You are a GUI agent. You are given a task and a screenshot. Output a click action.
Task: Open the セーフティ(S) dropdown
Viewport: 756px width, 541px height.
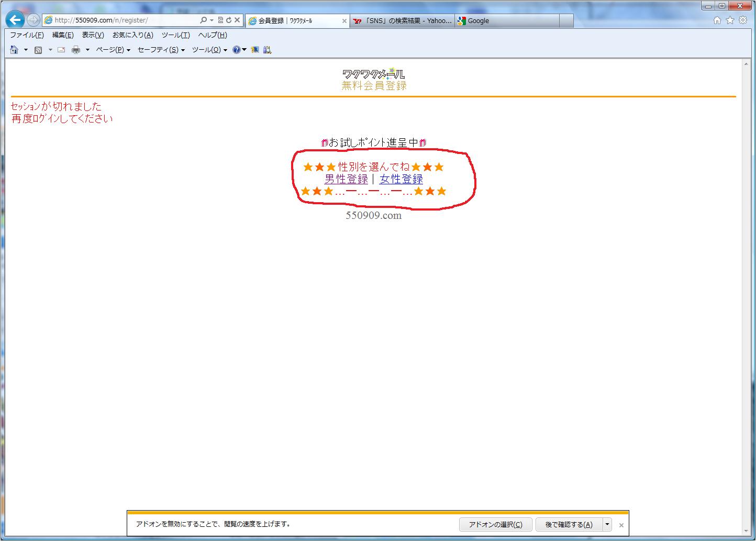tap(161, 50)
